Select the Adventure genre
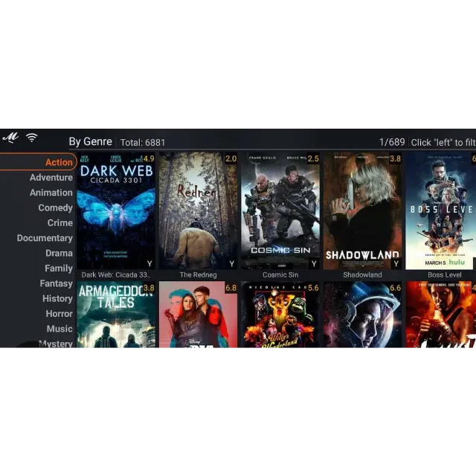 pos(51,177)
